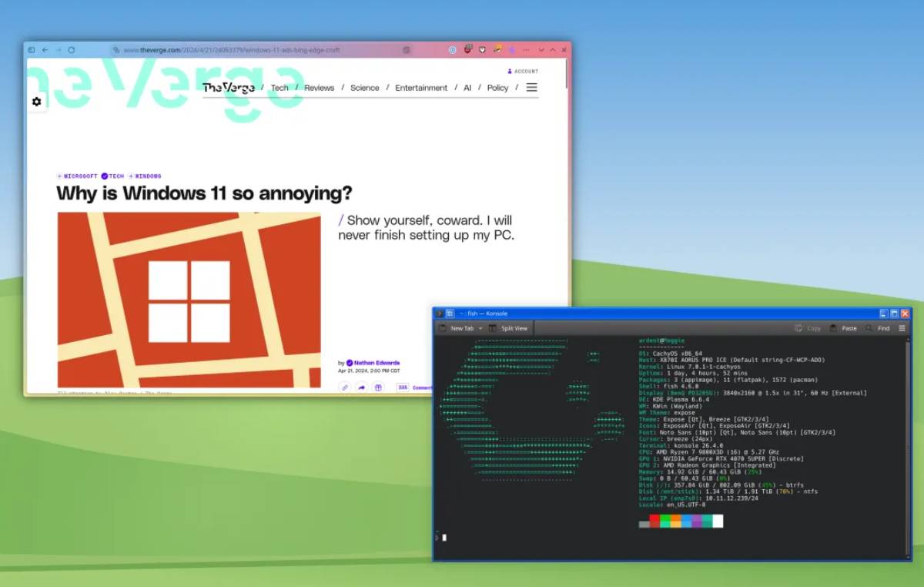The width and height of the screenshot is (924, 587).
Task: Click the "DE: KDE Plasma 6.6.4" line
Action: click(676, 399)
